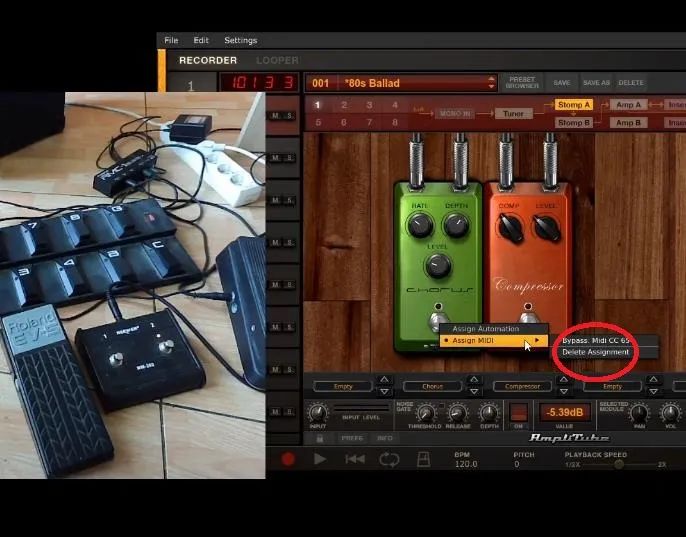
Task: Choose Assign Automation in context menu
Action: click(494, 329)
